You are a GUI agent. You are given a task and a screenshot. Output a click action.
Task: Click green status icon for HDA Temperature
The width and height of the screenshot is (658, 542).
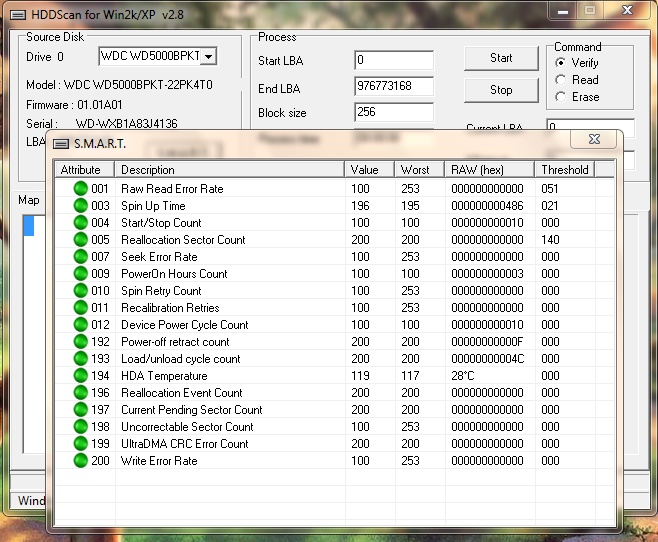click(80, 375)
